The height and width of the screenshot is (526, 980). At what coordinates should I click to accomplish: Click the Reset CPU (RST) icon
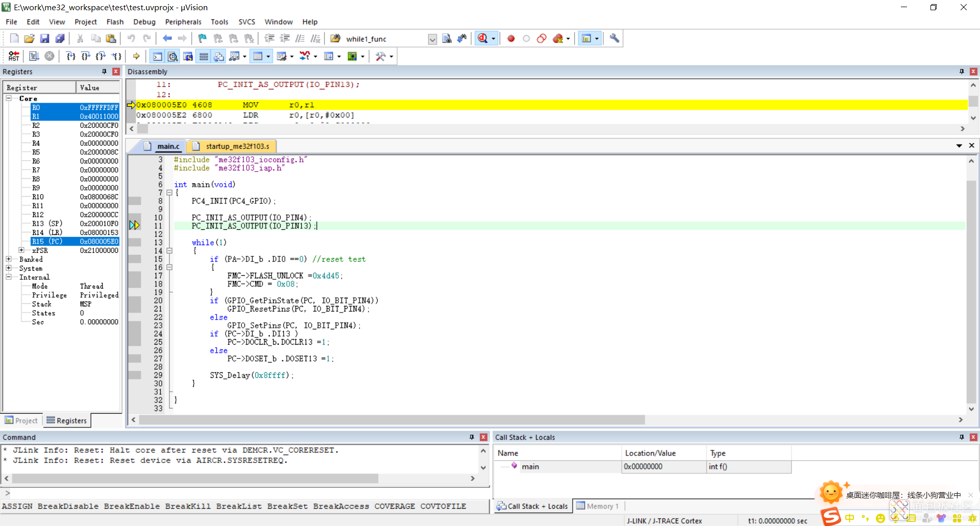pos(14,56)
